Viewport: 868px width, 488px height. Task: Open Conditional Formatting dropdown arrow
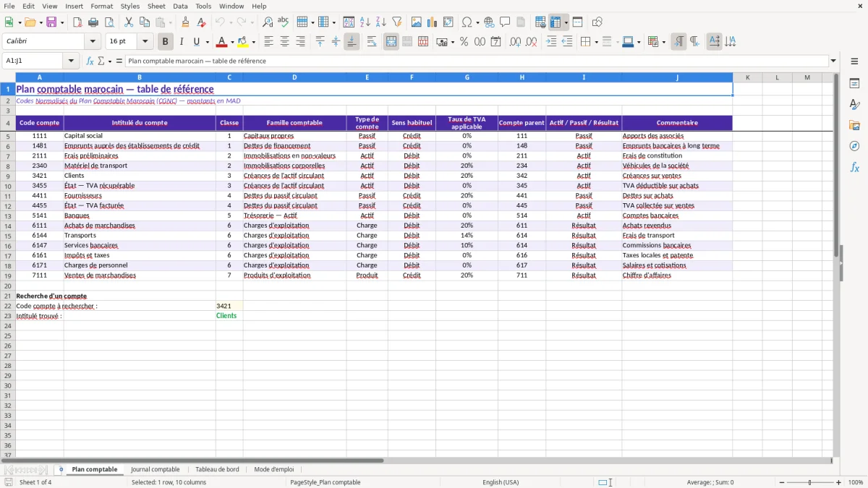663,42
